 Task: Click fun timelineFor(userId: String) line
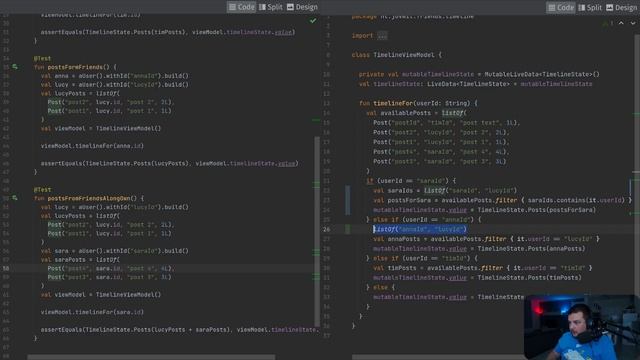tap(418, 103)
